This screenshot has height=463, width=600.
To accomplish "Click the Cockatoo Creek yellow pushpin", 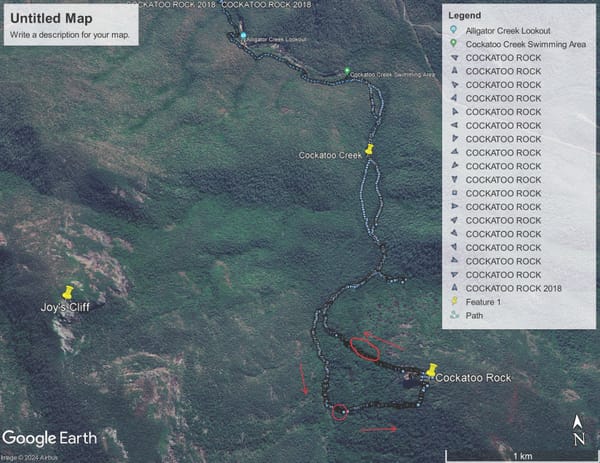I will click(369, 149).
